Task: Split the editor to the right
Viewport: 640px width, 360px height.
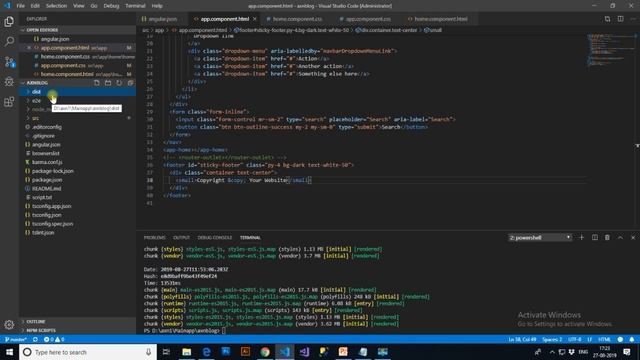Action: 620,19
